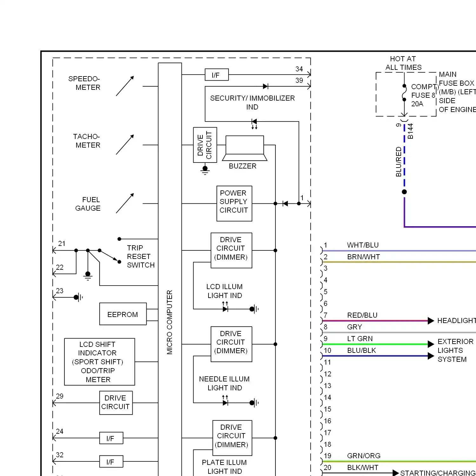476x476 pixels.
Task: Click the fuel gauge needle arrow symbol
Action: pyautogui.click(x=125, y=203)
